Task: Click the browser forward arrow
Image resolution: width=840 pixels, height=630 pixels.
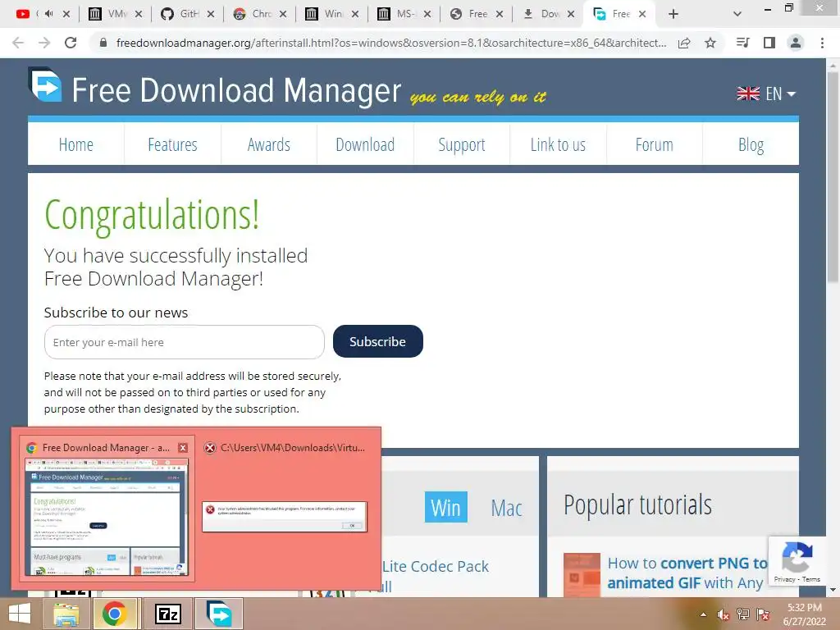Action: pos(44,43)
